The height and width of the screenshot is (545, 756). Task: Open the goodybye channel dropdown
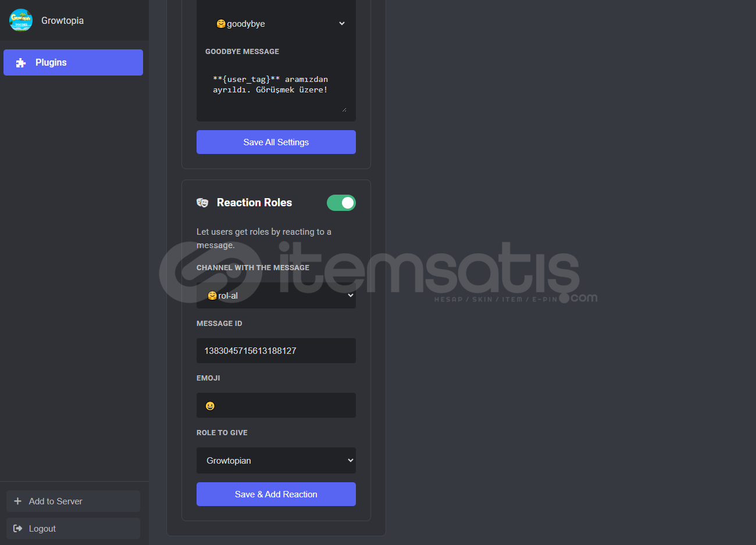click(x=276, y=24)
